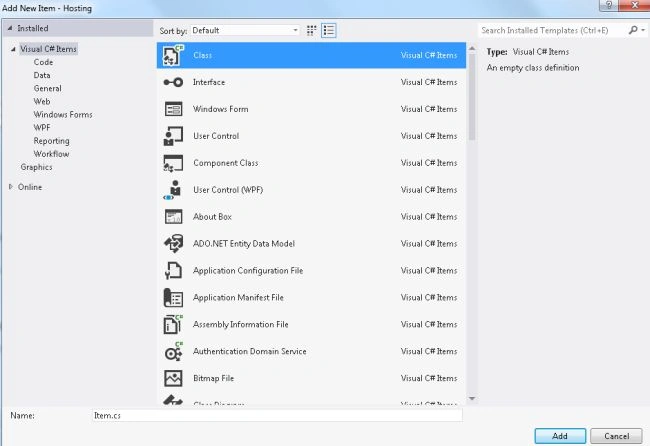Screen dimensions: 650x446
Task: Click the template list scrollbar thumb
Action: click(472, 97)
